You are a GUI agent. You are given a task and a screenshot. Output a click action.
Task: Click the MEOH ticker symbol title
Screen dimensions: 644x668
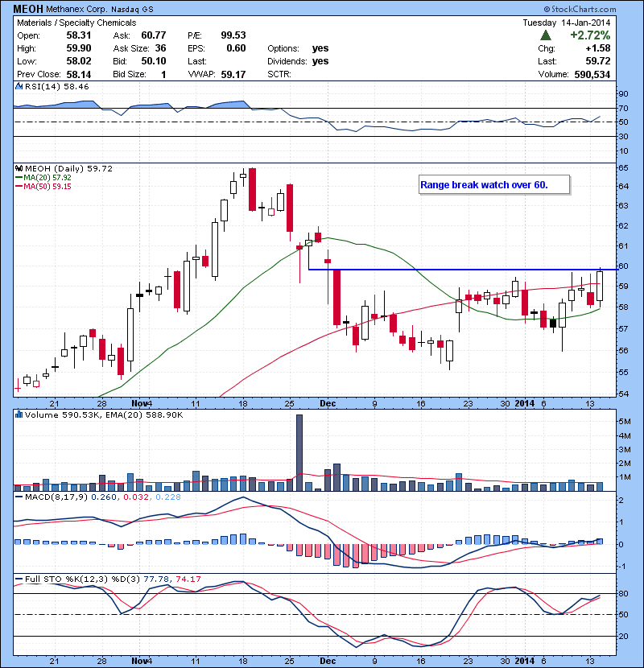28,9
